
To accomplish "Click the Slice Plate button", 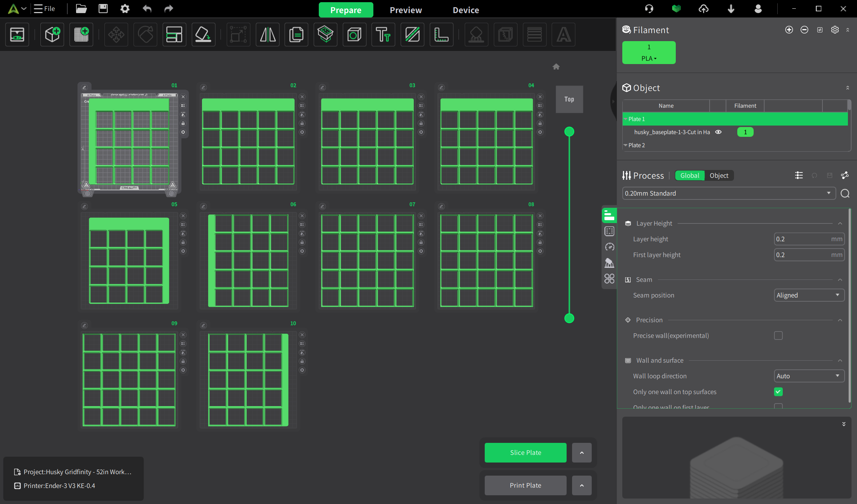I will pos(525,453).
